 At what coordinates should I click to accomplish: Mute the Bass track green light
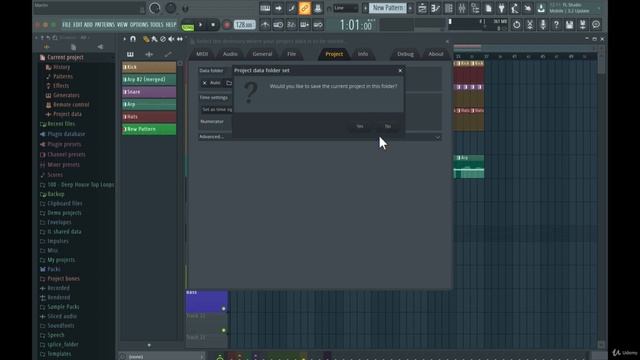(224, 309)
